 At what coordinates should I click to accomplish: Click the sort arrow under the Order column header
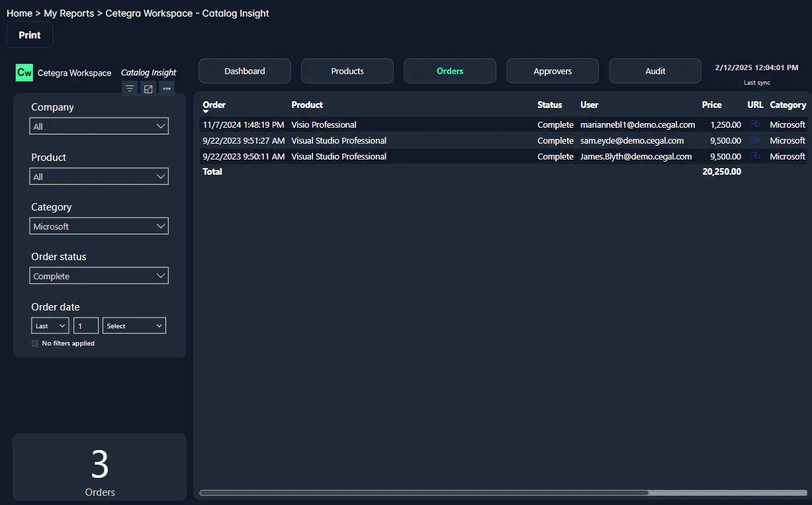(x=206, y=112)
